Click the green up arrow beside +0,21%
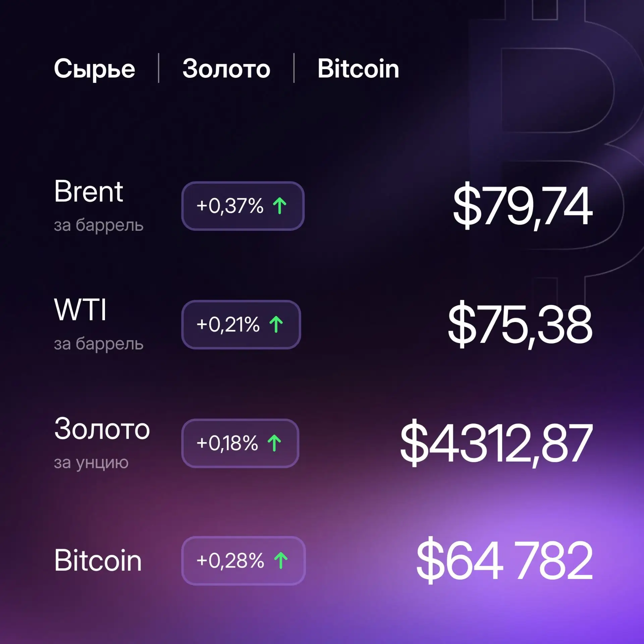644x644 pixels. 276,324
